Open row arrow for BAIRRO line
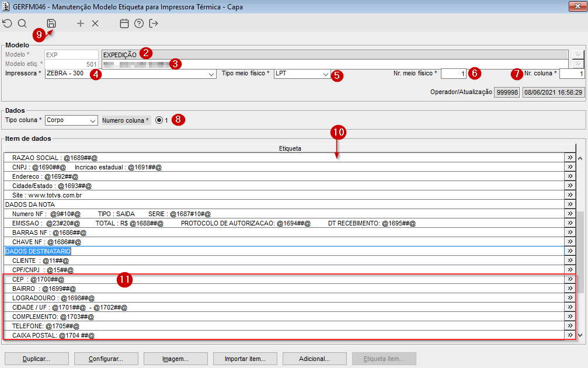This screenshot has width=588, height=368. 570,289
